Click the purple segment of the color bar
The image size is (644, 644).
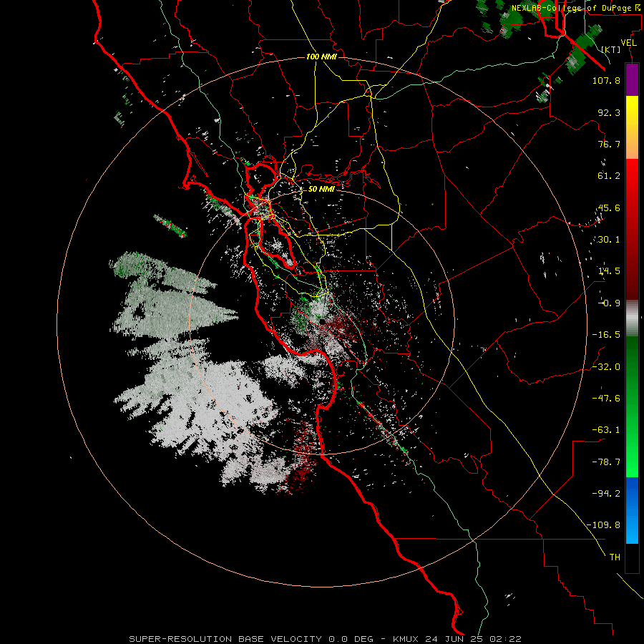click(x=632, y=79)
